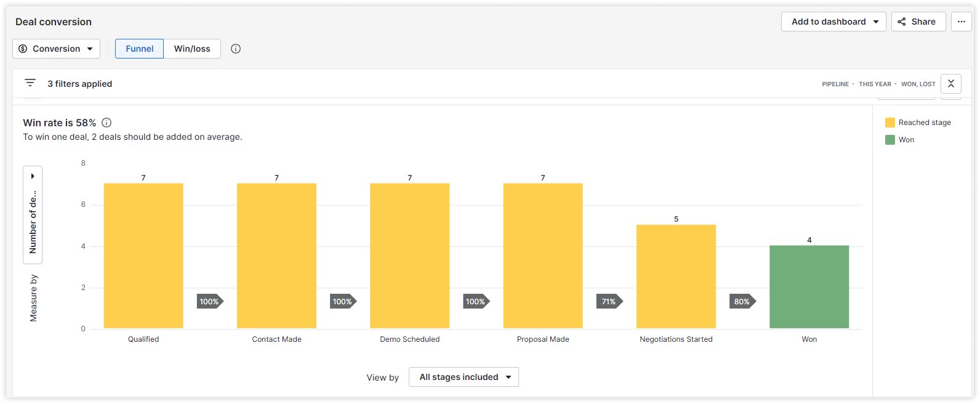This screenshot has height=404, width=980.
Task: Click the 100% badge after Qualified
Action: tap(210, 302)
